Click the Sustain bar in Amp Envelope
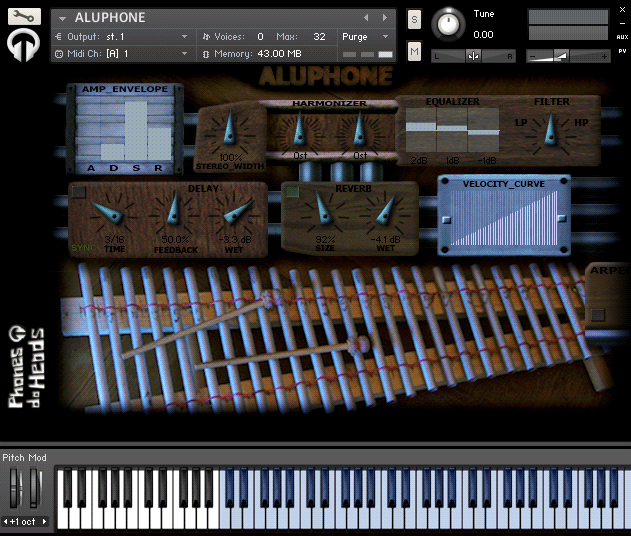 [x=136, y=130]
